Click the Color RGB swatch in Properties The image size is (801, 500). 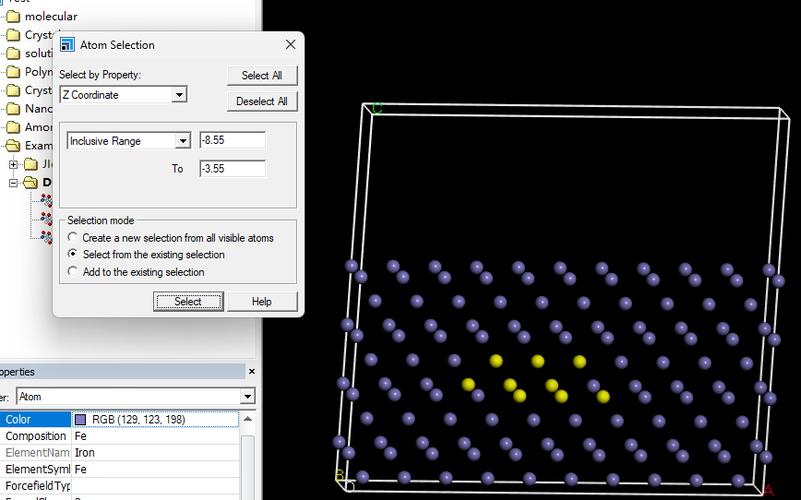[x=81, y=420]
